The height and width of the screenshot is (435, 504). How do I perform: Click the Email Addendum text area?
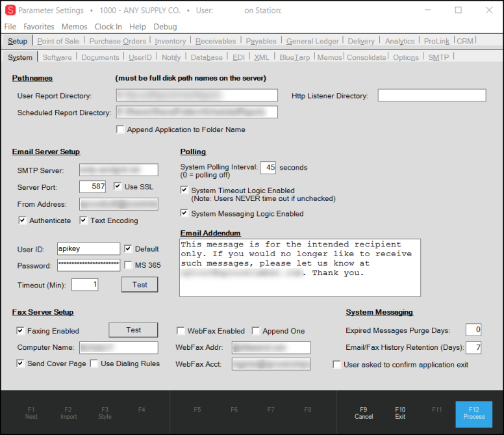[x=300, y=267]
